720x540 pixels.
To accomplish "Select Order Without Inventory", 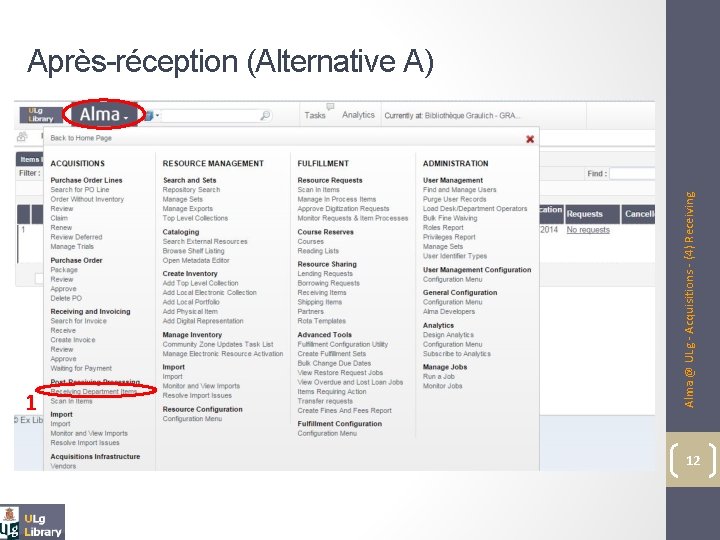I will 87,199.
